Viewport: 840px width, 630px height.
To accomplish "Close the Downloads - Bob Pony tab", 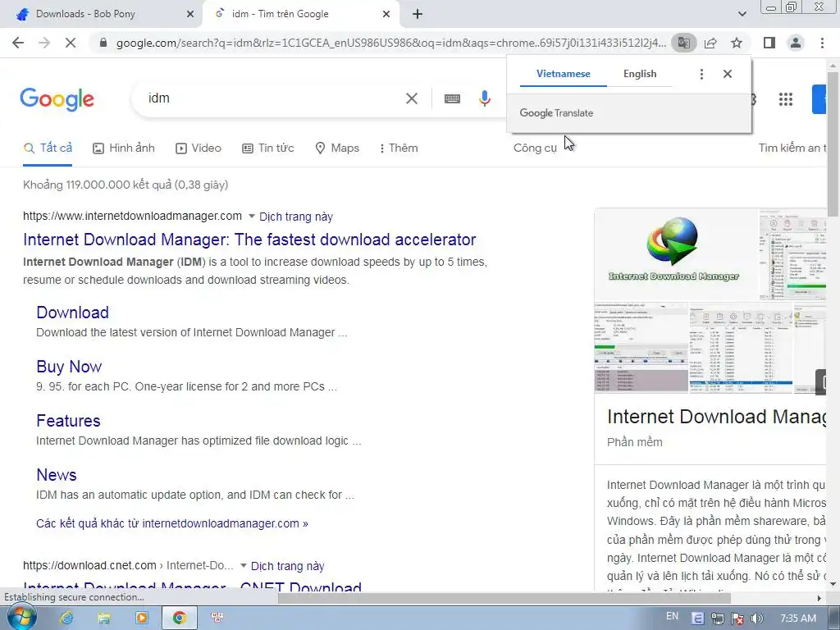I will click(x=190, y=15).
